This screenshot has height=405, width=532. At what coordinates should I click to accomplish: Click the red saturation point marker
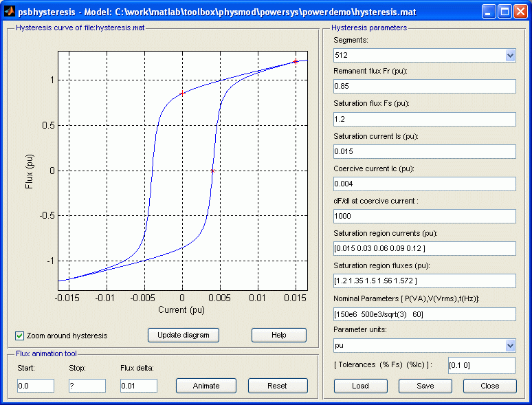click(x=296, y=61)
